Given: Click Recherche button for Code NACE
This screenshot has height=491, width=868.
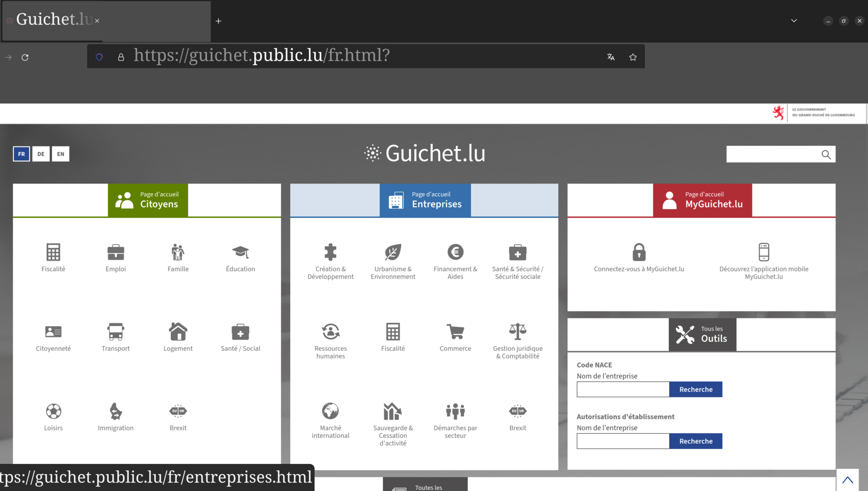Looking at the screenshot, I should 696,389.
